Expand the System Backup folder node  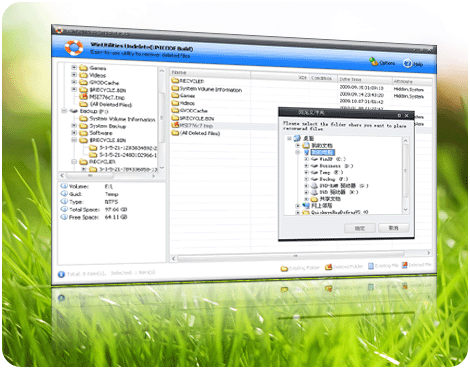tap(74, 126)
